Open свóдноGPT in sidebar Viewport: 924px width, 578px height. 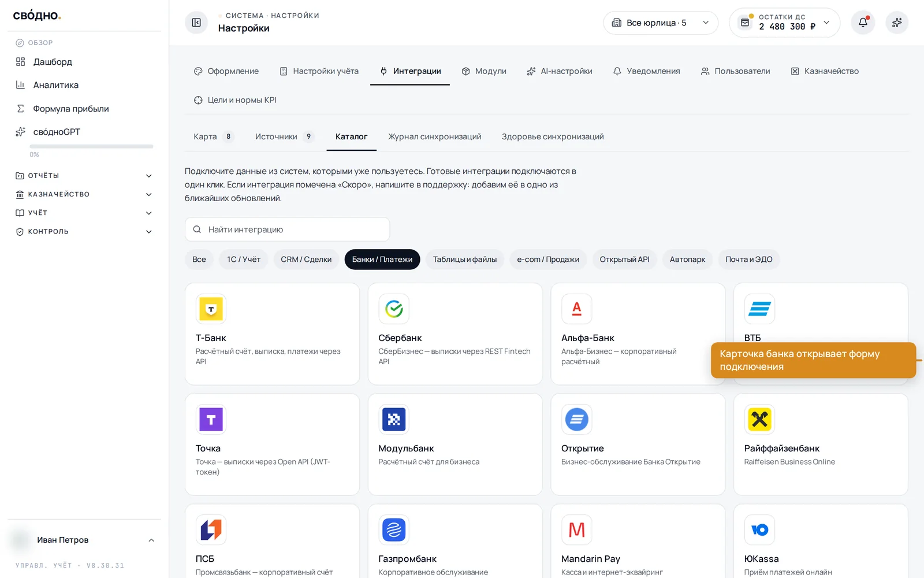pyautogui.click(x=84, y=132)
